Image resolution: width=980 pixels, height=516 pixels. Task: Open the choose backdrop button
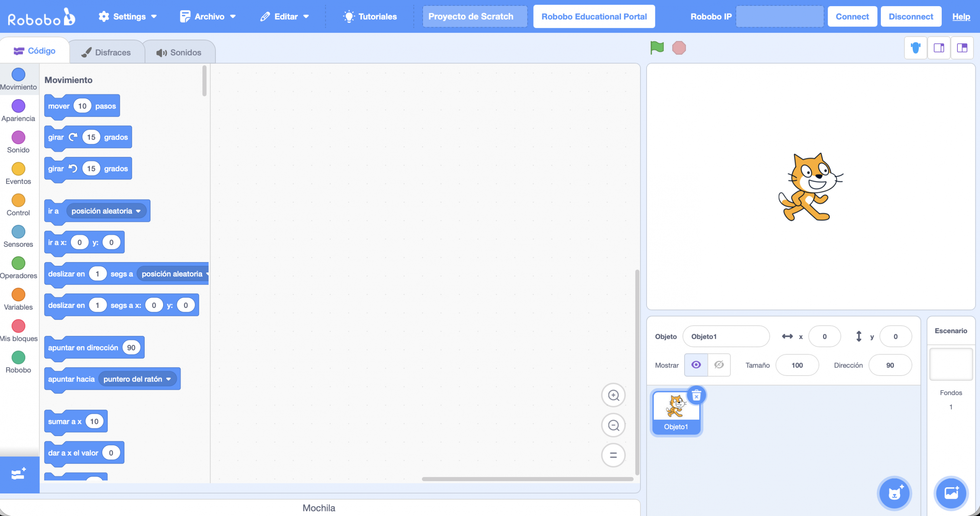pos(951,493)
